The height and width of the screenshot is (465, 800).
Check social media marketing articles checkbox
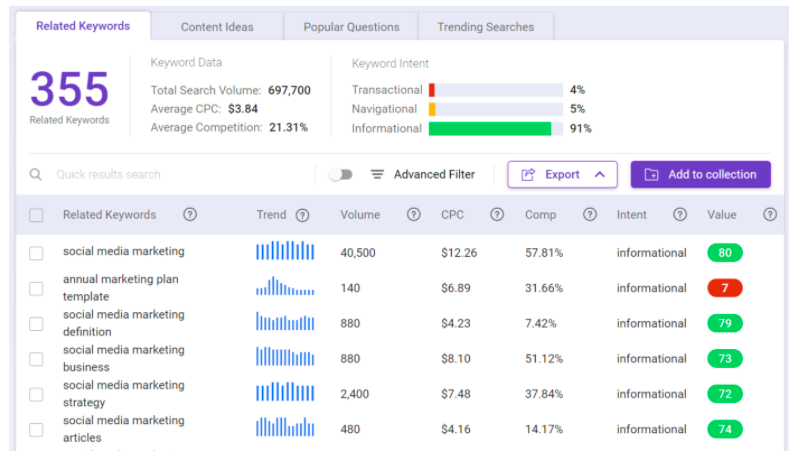[36, 429]
